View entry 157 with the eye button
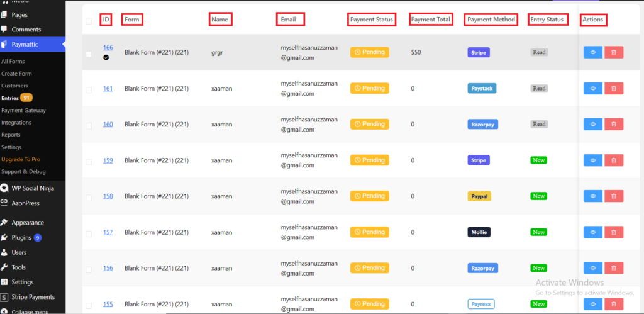The height and width of the screenshot is (314, 644). [x=592, y=232]
